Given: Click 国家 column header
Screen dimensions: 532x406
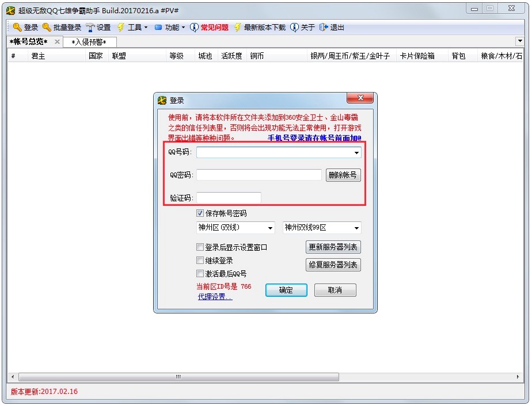Looking at the screenshot, I should point(96,56).
